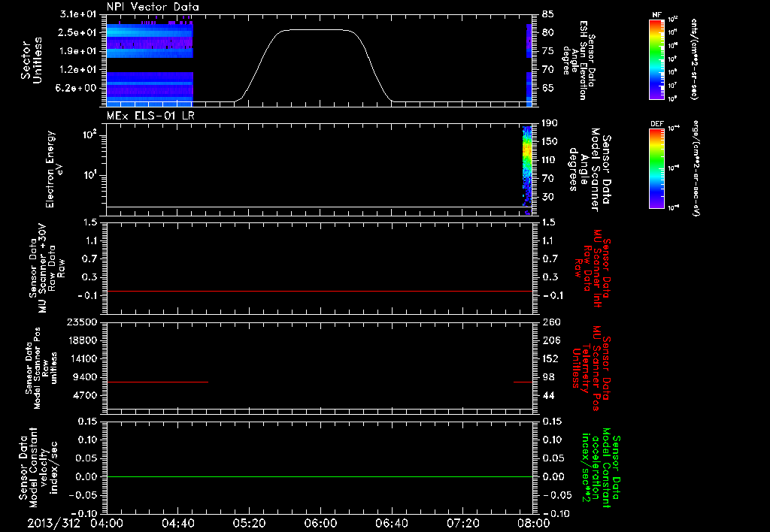770x532 pixels.
Task: Click the 04:40 time axis label
Action: 177,523
